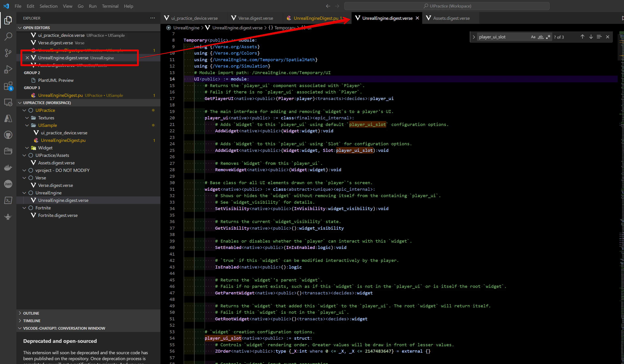Image resolution: width=624 pixels, height=364 pixels.
Task: Open PlantUML Preview in Group 2
Action: [x=56, y=80]
